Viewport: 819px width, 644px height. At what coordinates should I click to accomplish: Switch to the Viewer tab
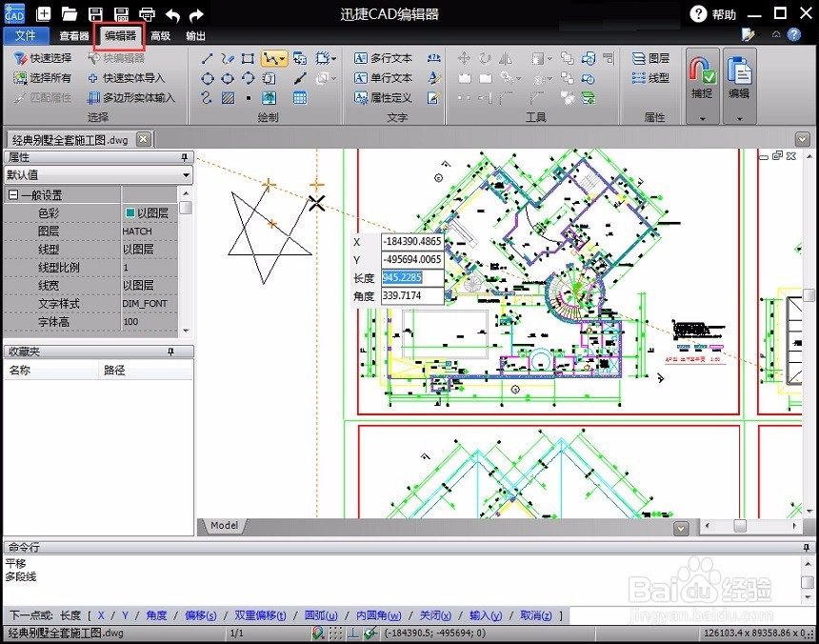[x=73, y=35]
